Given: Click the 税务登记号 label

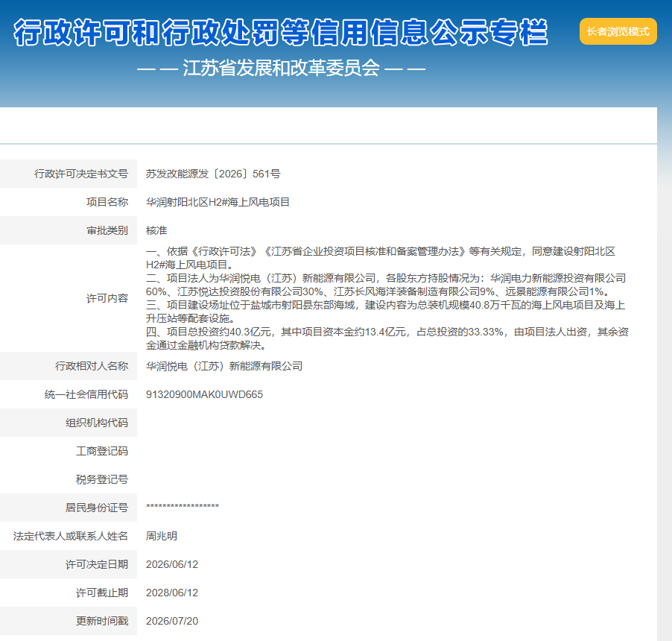Looking at the screenshot, I should pos(102,479).
